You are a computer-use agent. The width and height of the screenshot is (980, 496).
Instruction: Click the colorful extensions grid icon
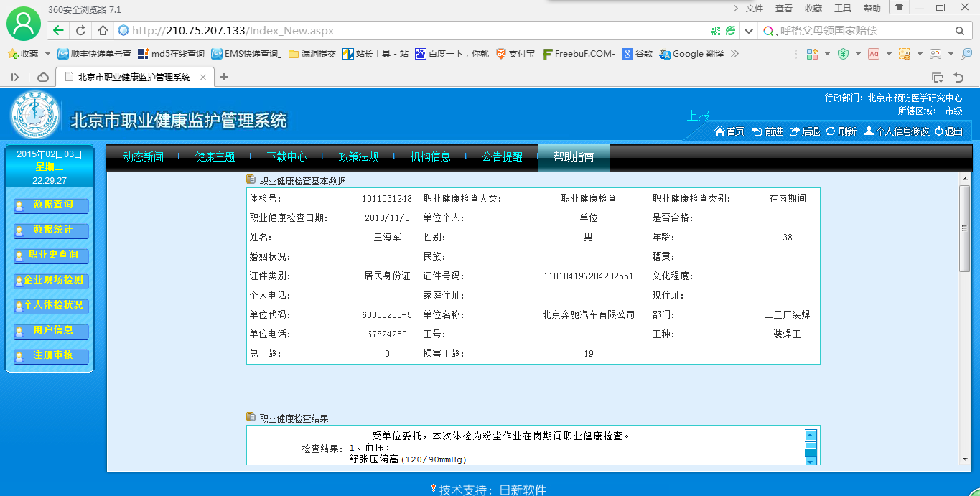(812, 54)
